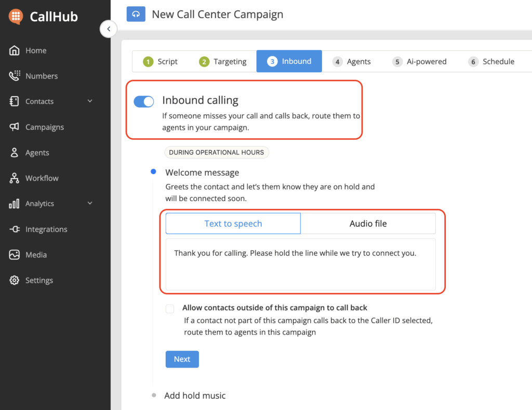Open Home from the sidebar icon
The height and width of the screenshot is (410, 532).
[15, 50]
